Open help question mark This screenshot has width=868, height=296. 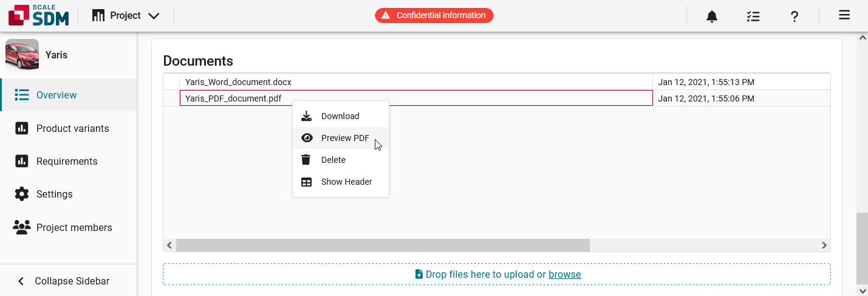[x=794, y=16]
